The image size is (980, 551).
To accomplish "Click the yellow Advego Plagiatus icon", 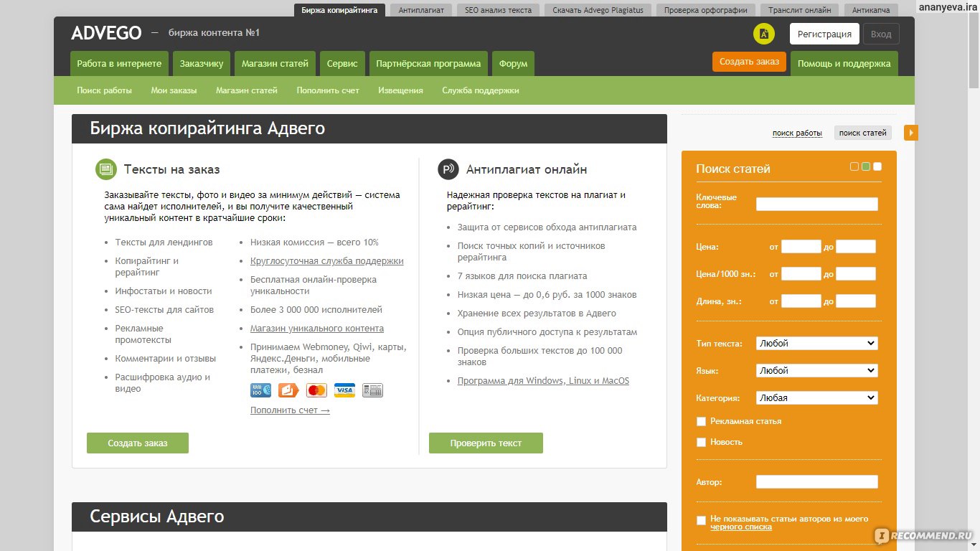I will pos(764,34).
